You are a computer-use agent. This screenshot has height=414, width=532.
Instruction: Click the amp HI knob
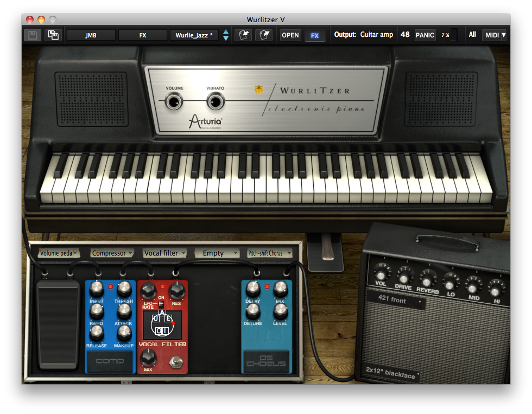coord(495,290)
